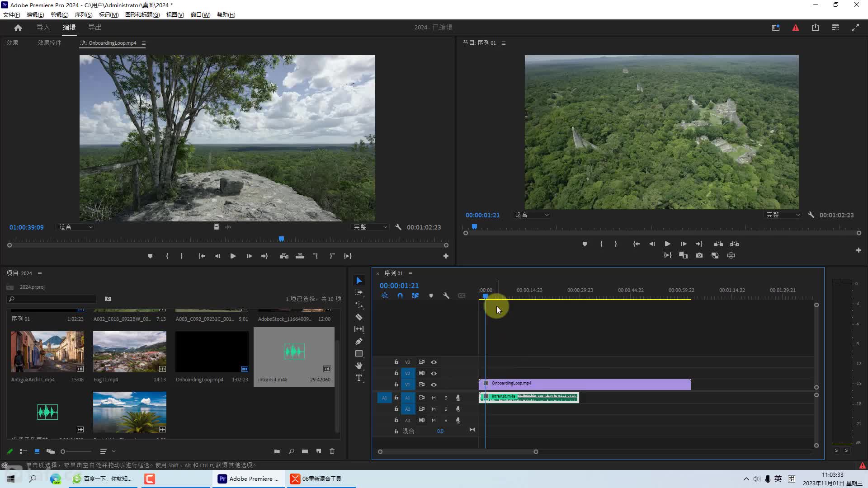Switch Project panel to list view
The image size is (868, 488).
pos(24,451)
